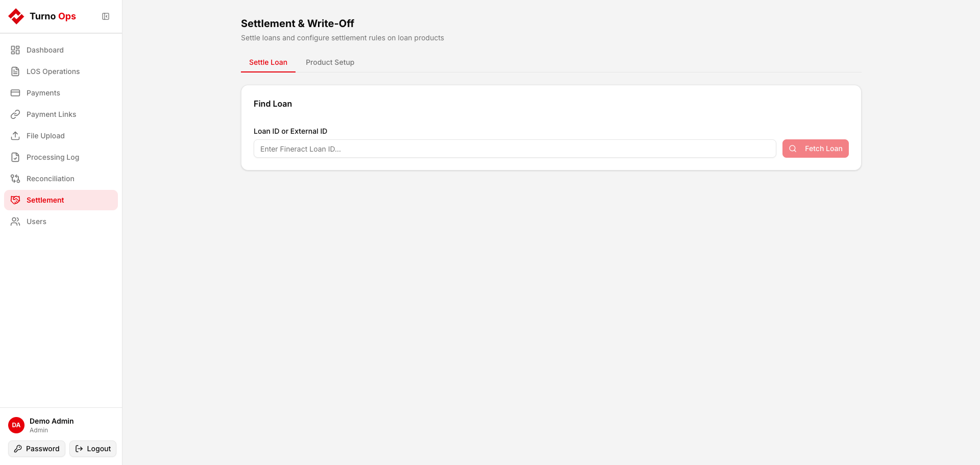This screenshot has width=980, height=465.
Task: Click the Users people icon
Action: [15, 222]
